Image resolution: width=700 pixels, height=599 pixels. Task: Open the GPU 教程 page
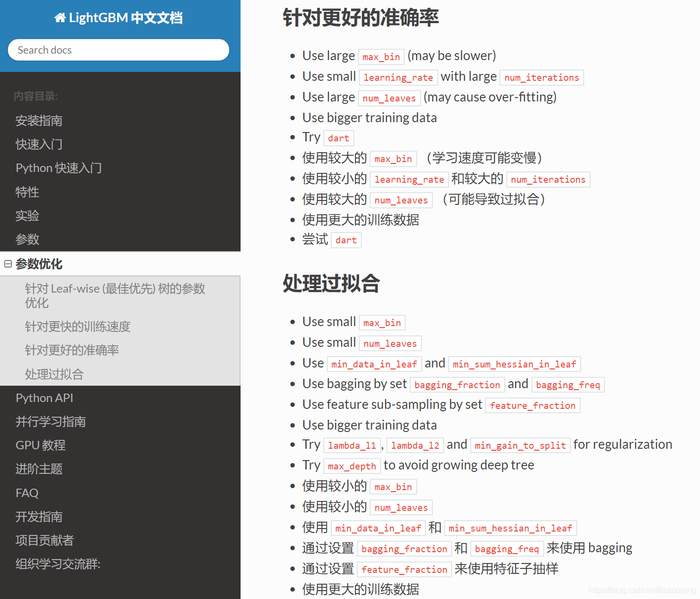coord(40,445)
